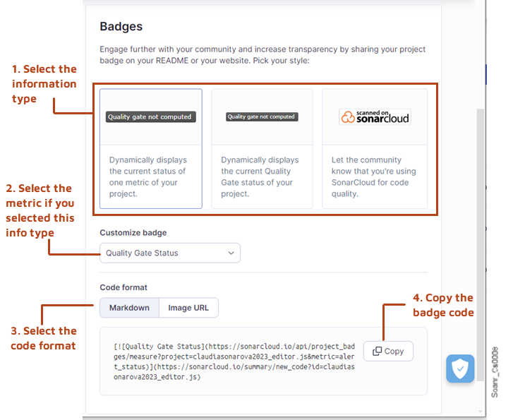The image size is (513, 420).
Task: Pick the SonarCloud code quality badge description
Action: (374, 176)
